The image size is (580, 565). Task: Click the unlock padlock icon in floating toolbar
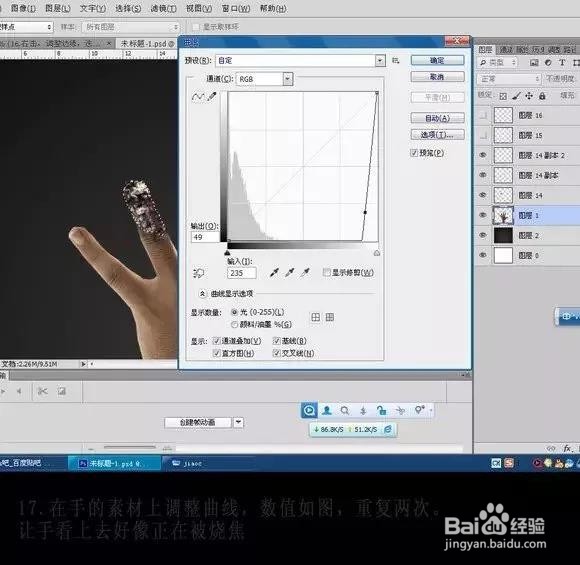coord(381,410)
